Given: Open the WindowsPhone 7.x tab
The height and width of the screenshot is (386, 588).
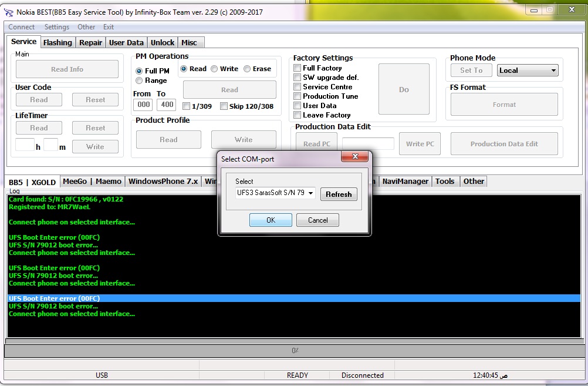Looking at the screenshot, I should click(x=163, y=182).
